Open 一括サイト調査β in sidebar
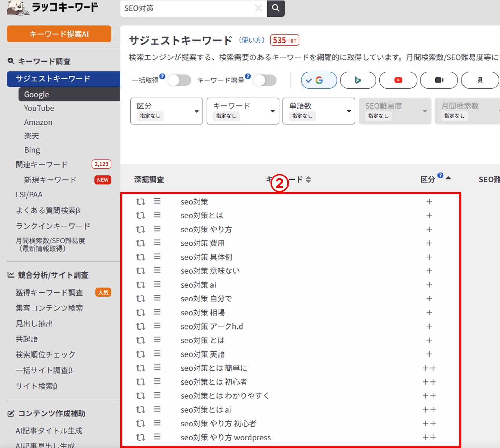This screenshot has height=448, width=500. [x=44, y=370]
